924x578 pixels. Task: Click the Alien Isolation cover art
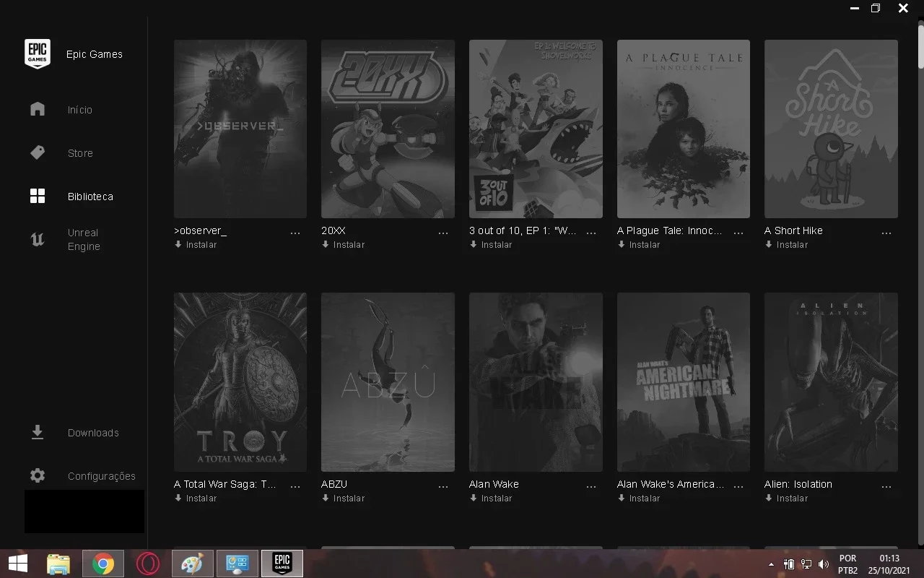tap(831, 382)
